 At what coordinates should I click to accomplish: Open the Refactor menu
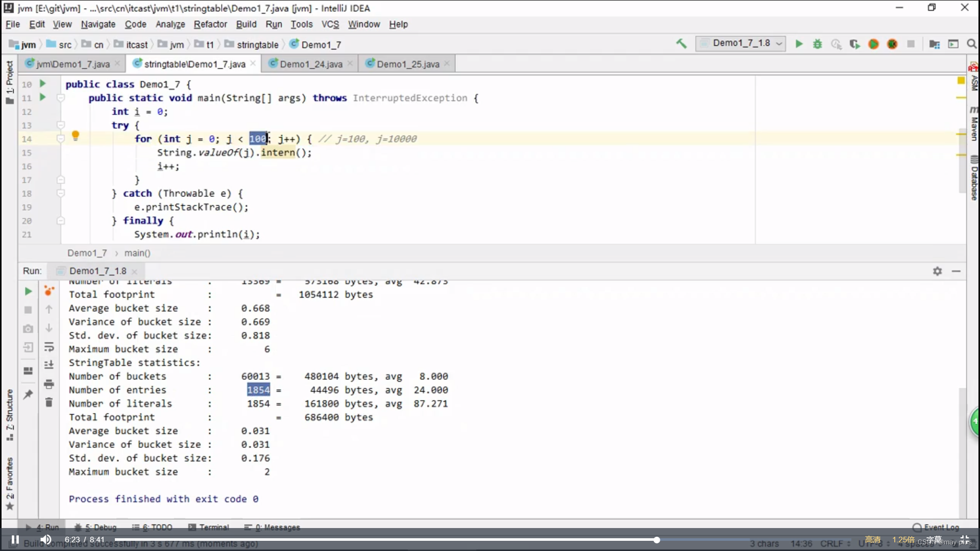[x=210, y=24]
